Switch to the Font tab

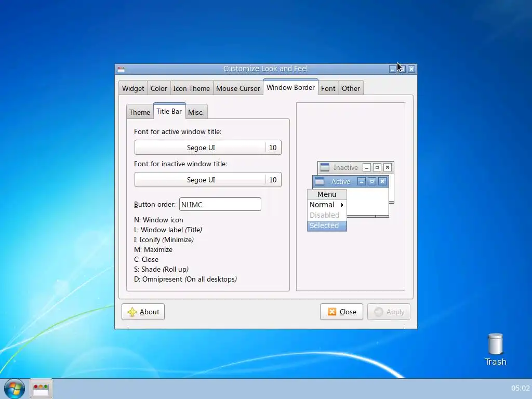(328, 88)
